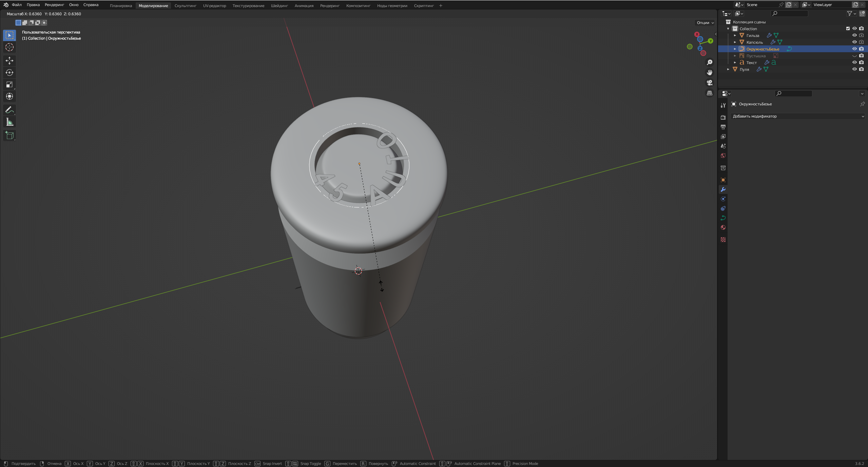Open the Output properties tab
The width and height of the screenshot is (868, 467).
tap(723, 127)
